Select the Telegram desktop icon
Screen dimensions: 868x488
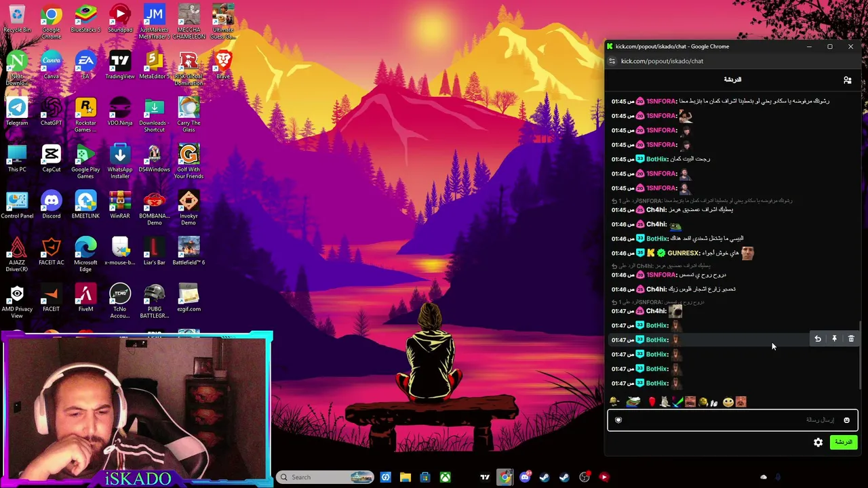(x=17, y=113)
